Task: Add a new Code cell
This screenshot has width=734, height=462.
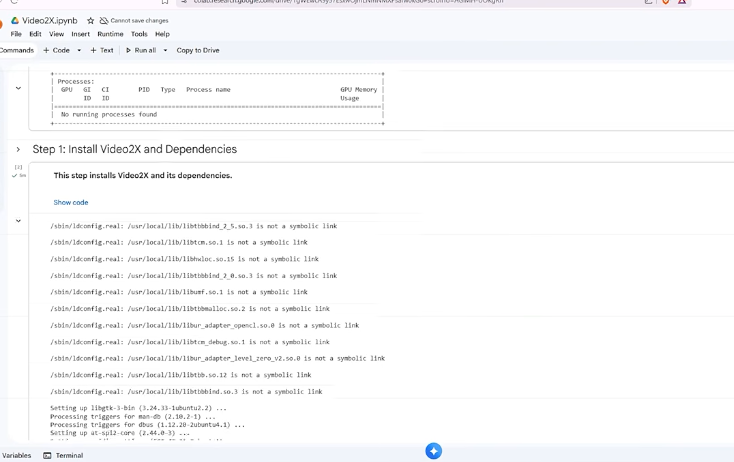Action: 57,50
